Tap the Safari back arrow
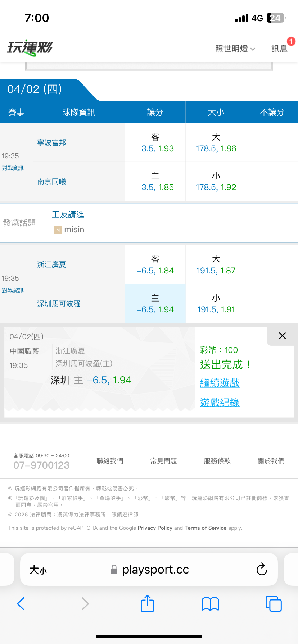Viewport: 298px width, 644px height. (21, 604)
